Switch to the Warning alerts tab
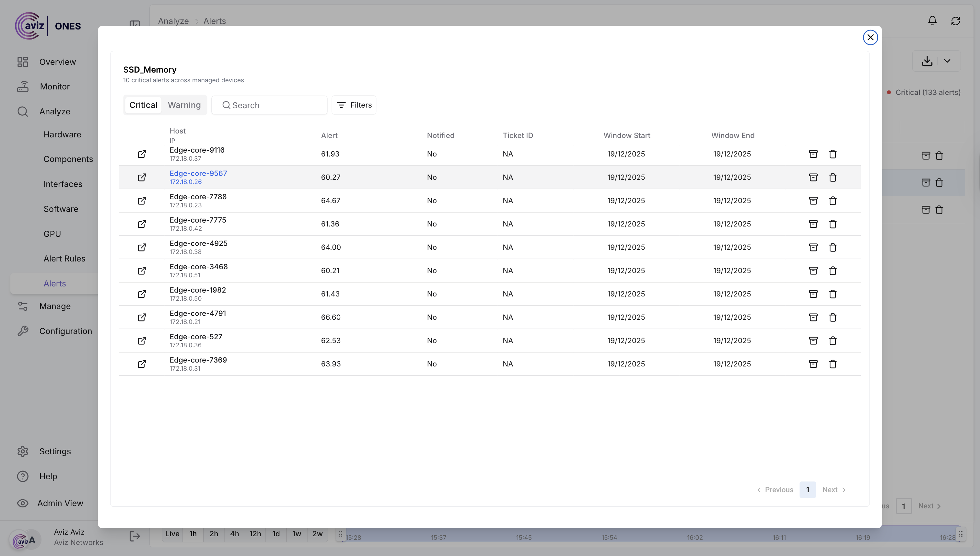 click(x=184, y=105)
